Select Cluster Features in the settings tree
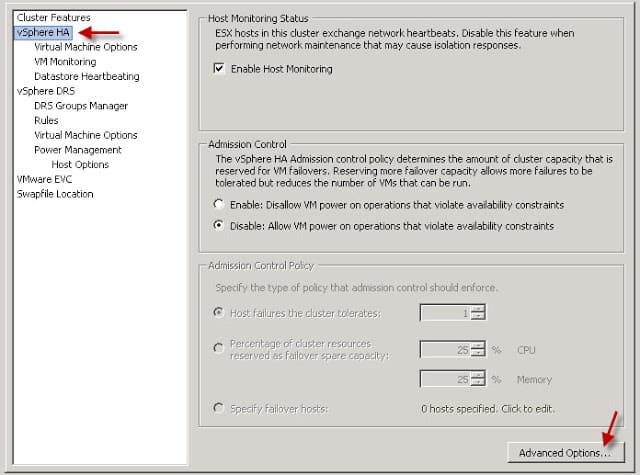 coord(53,18)
